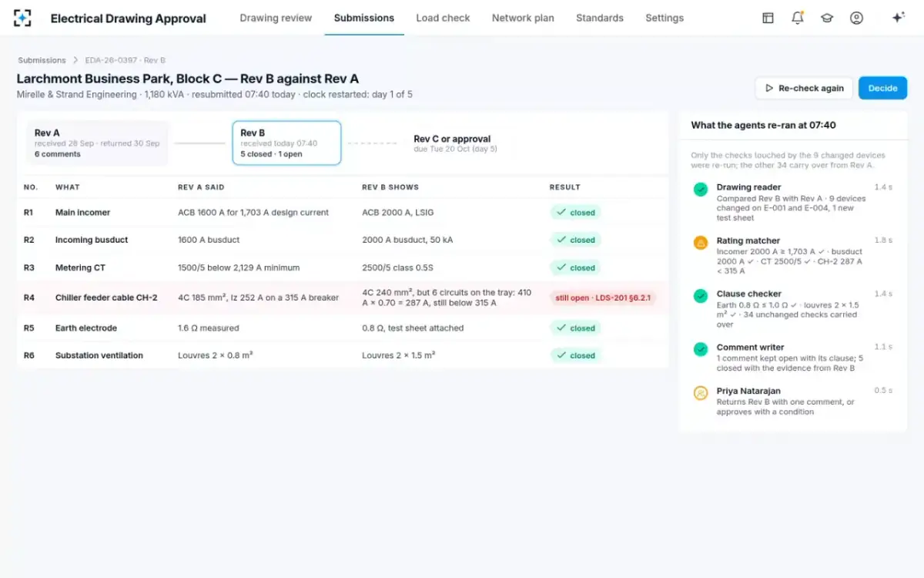Open the user account icon

coord(856,18)
